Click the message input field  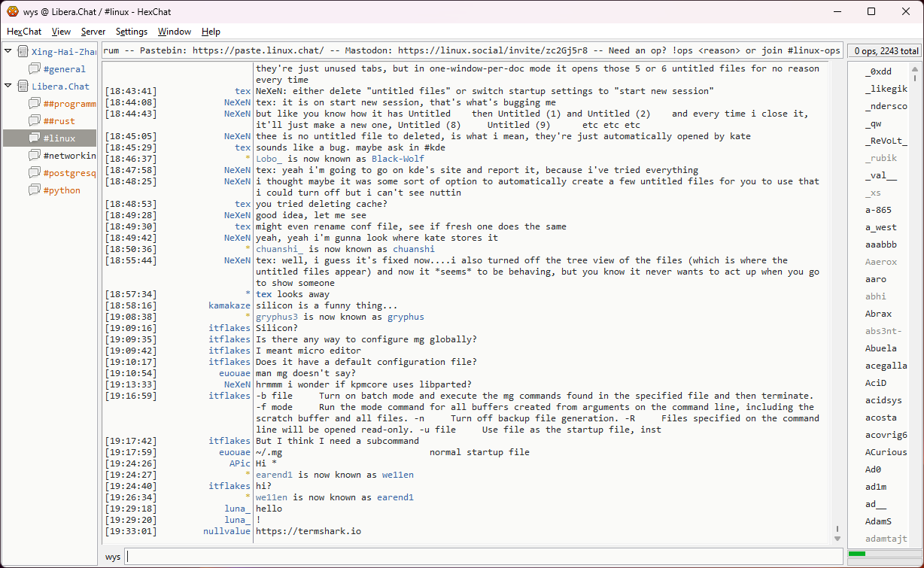[482, 557]
